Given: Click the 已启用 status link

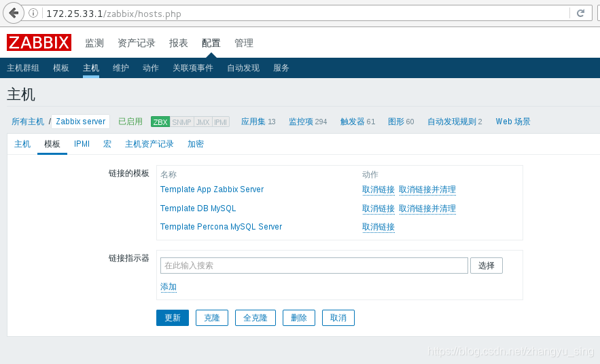Looking at the screenshot, I should (x=130, y=122).
